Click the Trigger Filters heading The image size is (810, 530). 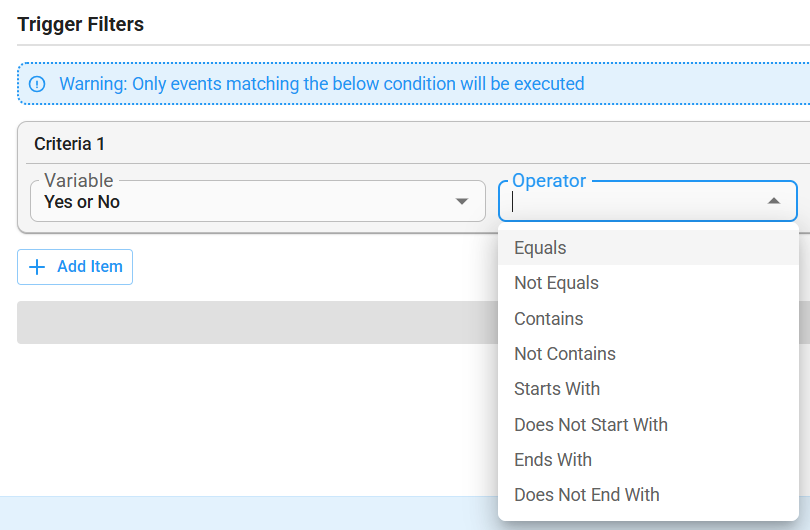click(x=81, y=24)
